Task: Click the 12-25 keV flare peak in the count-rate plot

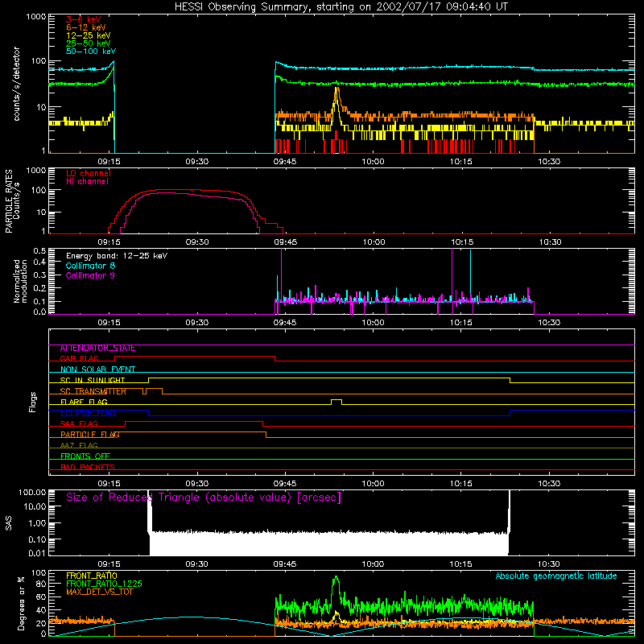Action: (x=336, y=89)
